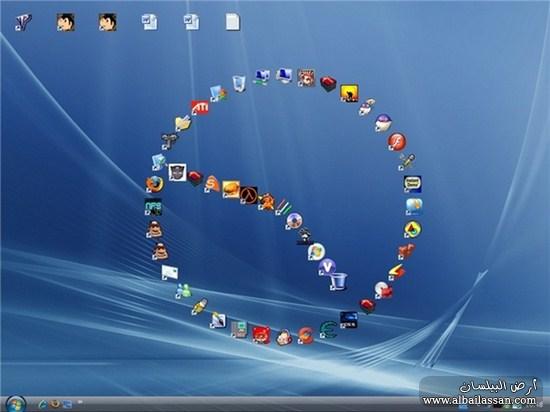Screen dimensions: 550x412
Task: Open the network computer icon with green cable
Action: click(262, 77)
